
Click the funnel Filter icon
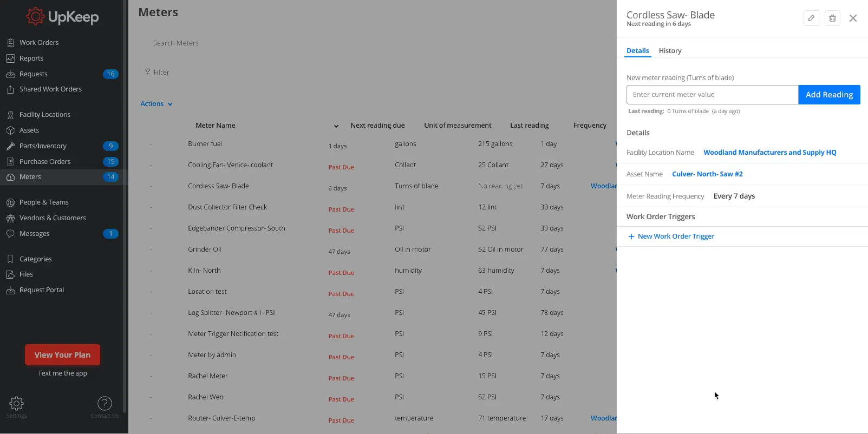tap(147, 71)
